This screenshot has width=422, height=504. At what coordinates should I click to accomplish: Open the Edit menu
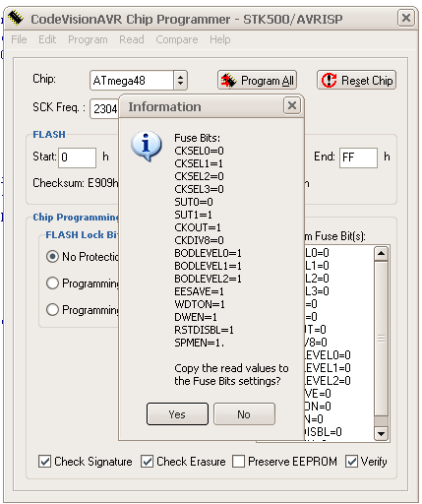point(47,39)
